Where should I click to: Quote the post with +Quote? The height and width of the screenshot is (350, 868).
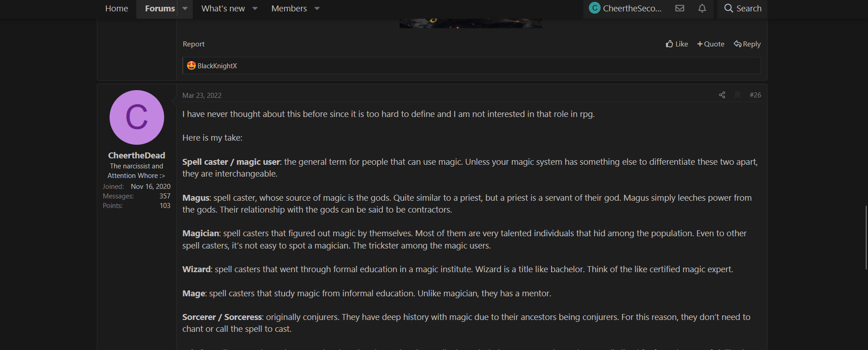pos(711,44)
